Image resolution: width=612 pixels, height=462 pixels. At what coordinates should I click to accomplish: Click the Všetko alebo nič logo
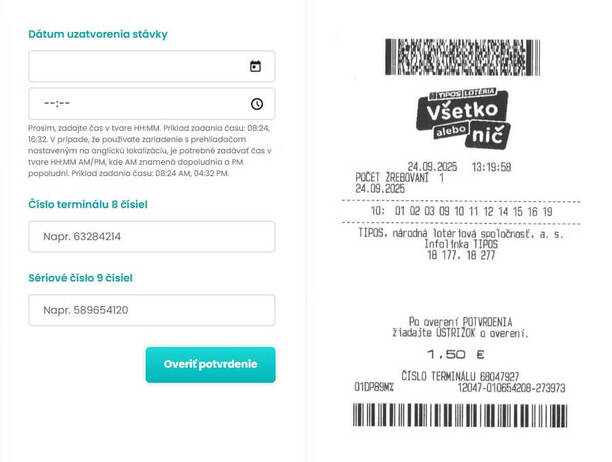[463, 118]
